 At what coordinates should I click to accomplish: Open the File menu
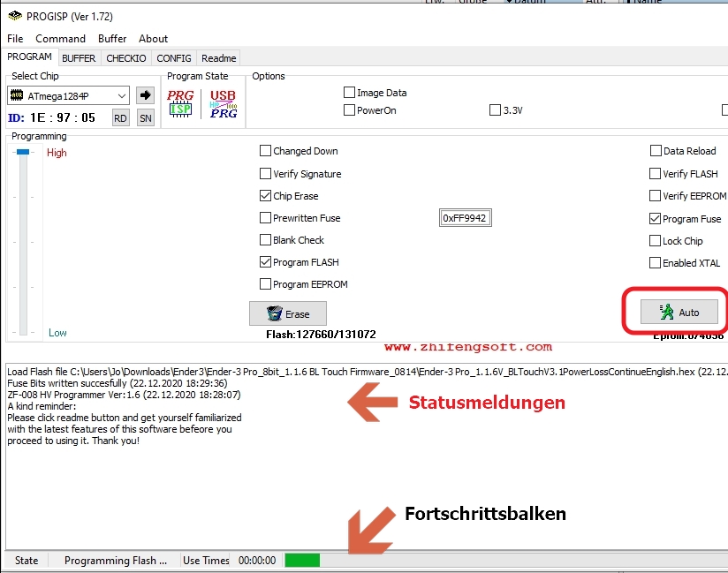click(15, 39)
